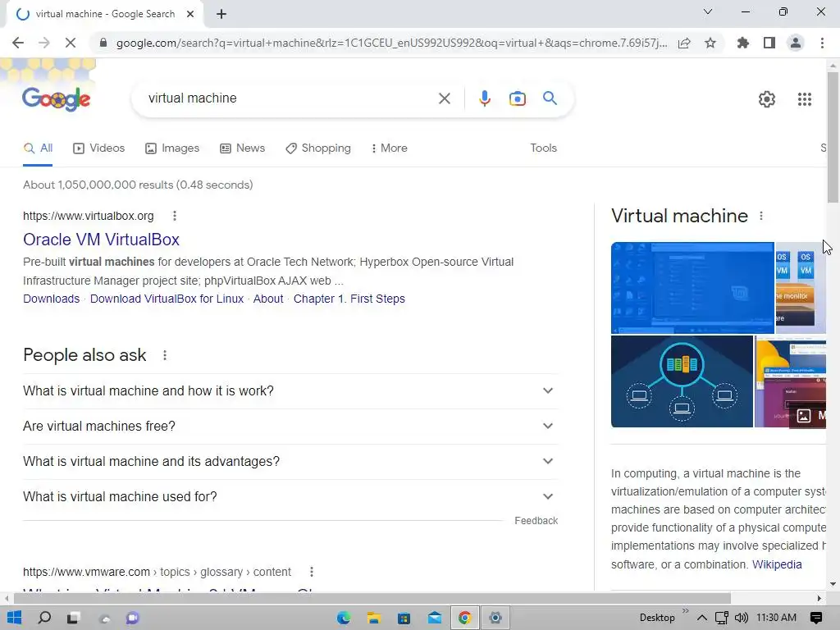Toggle the Chrome side panel icon
This screenshot has width=840, height=630.
(769, 43)
